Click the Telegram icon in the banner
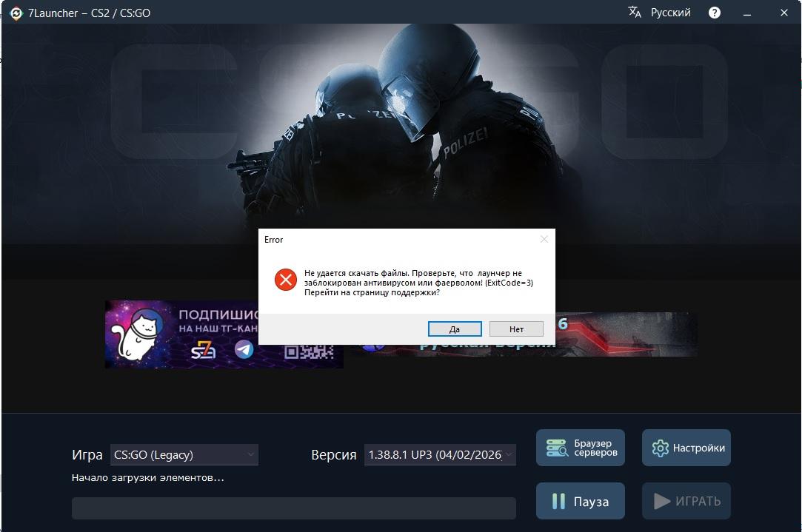Image resolution: width=802 pixels, height=532 pixels. coord(244,349)
